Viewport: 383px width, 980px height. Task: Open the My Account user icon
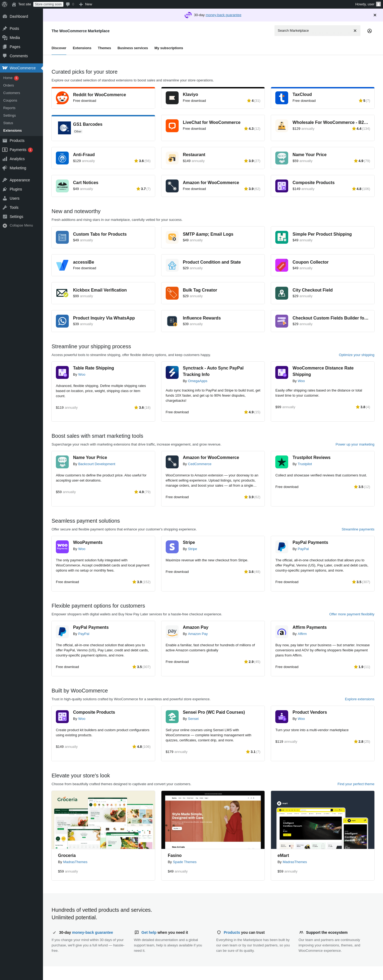click(x=369, y=31)
